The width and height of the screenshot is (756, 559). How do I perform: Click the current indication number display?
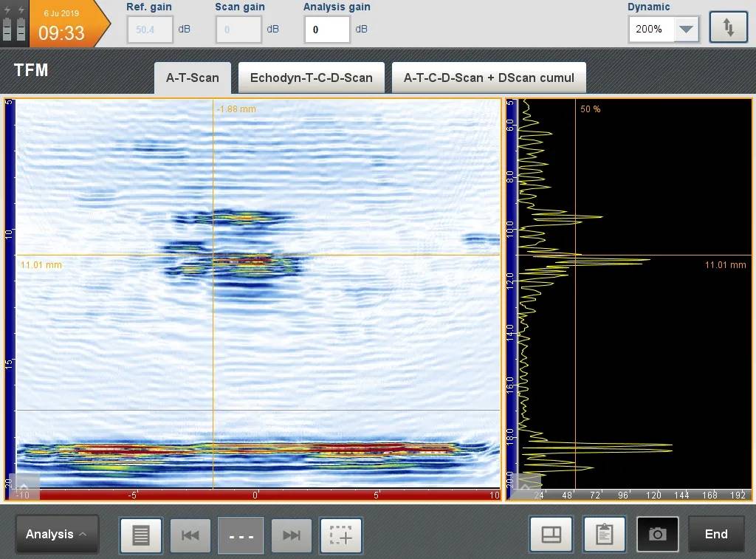click(x=241, y=535)
